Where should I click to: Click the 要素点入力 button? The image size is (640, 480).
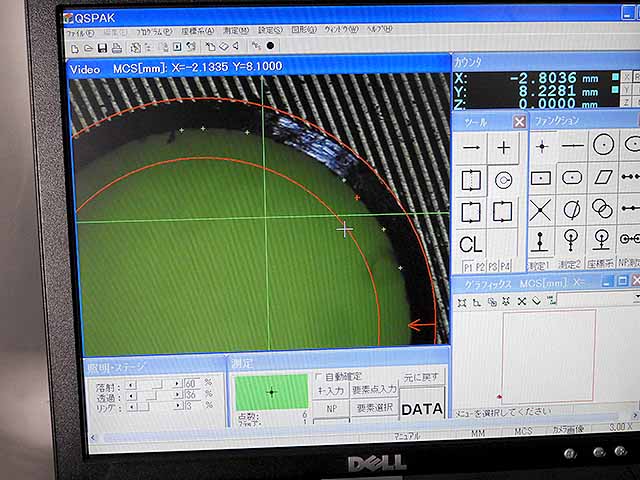click(374, 390)
